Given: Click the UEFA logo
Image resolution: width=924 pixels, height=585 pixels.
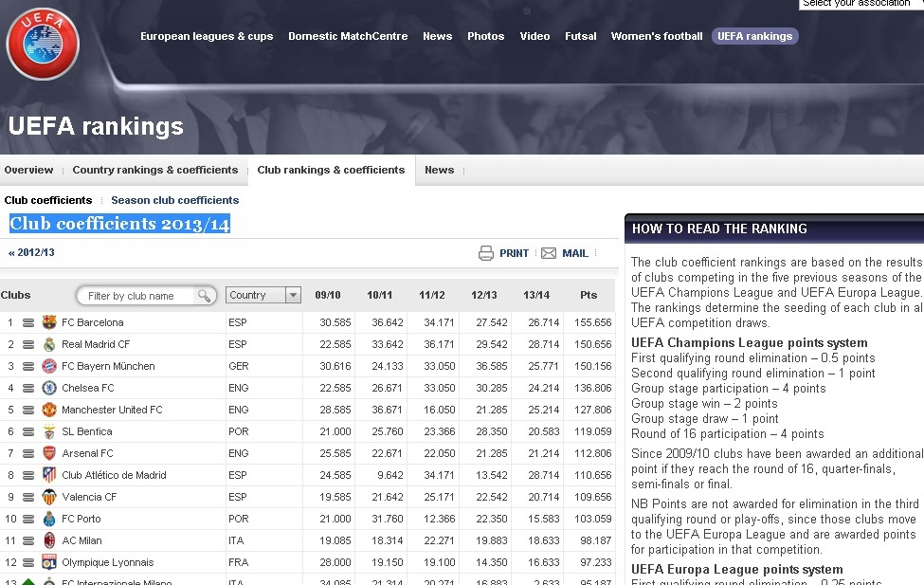Looking at the screenshot, I should [x=43, y=44].
